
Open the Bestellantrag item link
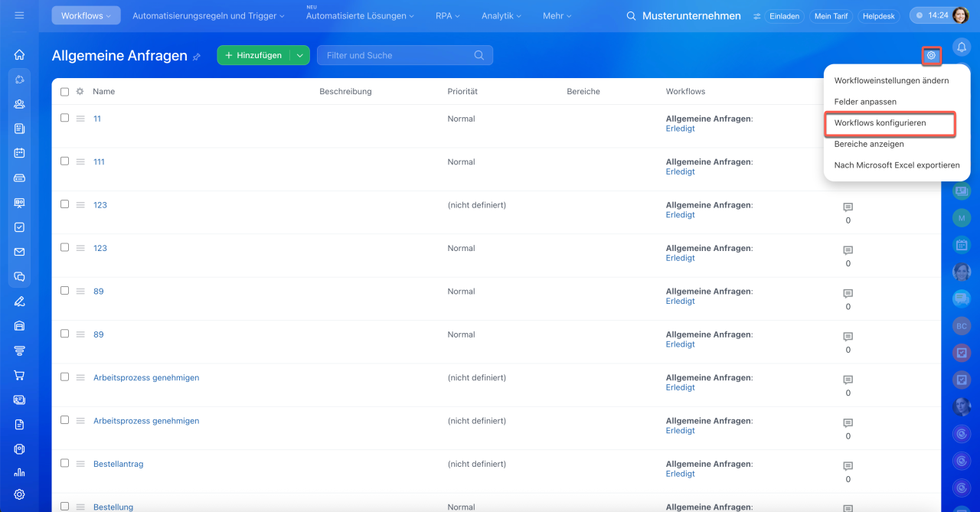pyautogui.click(x=118, y=464)
